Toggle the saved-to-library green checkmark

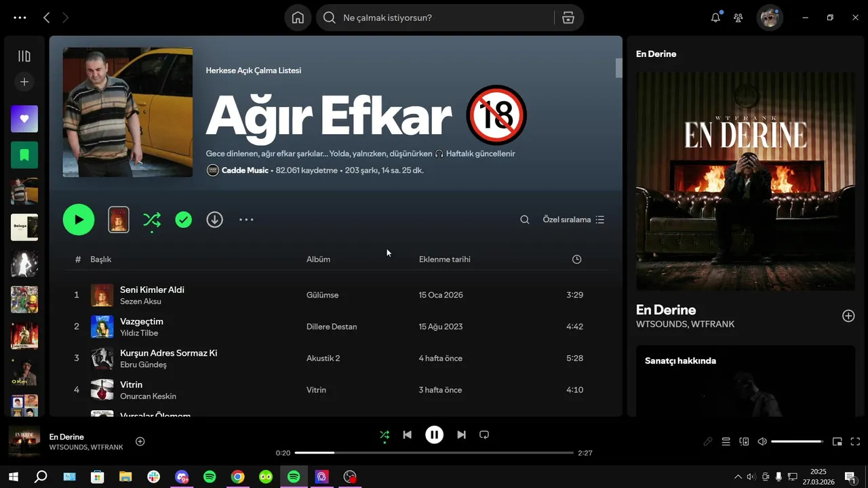tap(184, 220)
